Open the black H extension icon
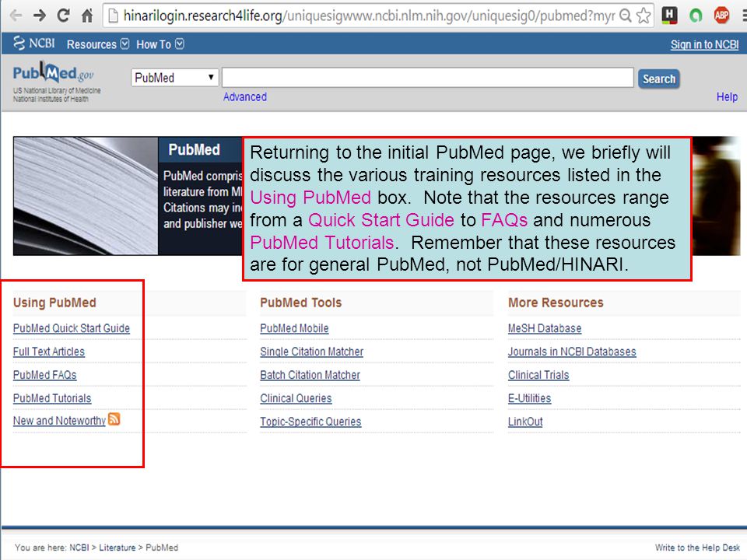The width and height of the screenshot is (747, 560). tap(669, 16)
